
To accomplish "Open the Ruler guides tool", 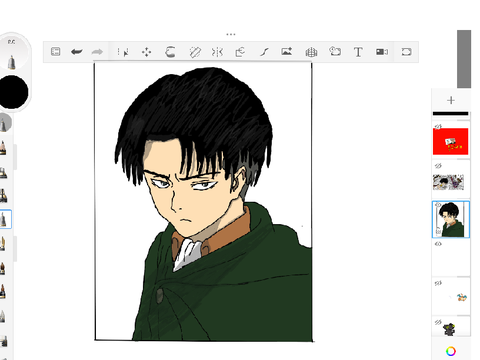I will pos(195,52).
